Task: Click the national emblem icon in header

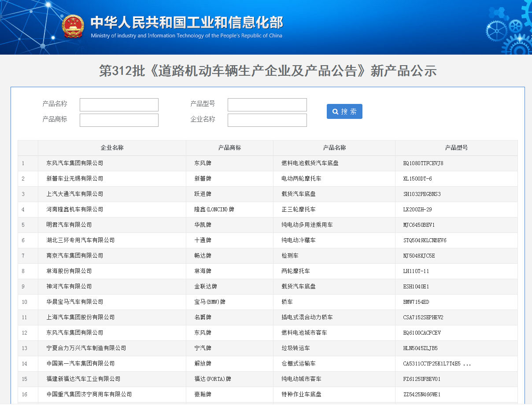Action: 72,27
